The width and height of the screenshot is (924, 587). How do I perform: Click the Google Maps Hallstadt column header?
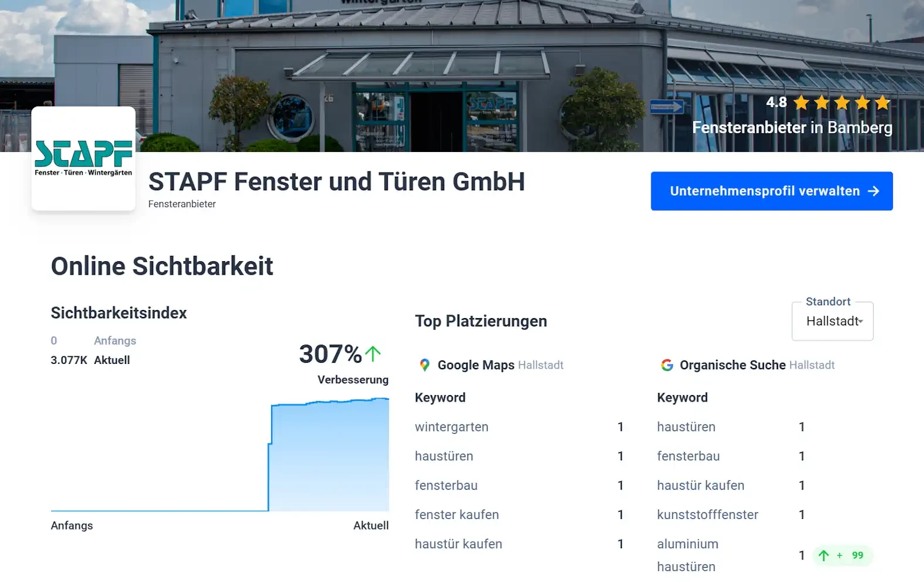[x=492, y=365]
